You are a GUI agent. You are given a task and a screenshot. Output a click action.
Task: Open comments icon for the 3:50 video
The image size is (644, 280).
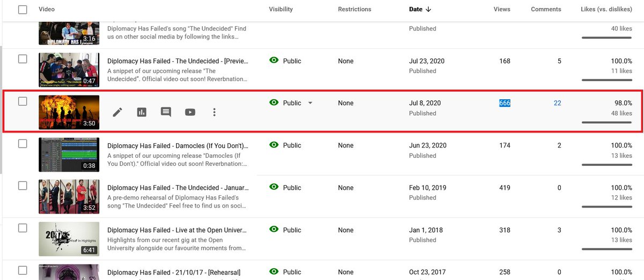(166, 112)
